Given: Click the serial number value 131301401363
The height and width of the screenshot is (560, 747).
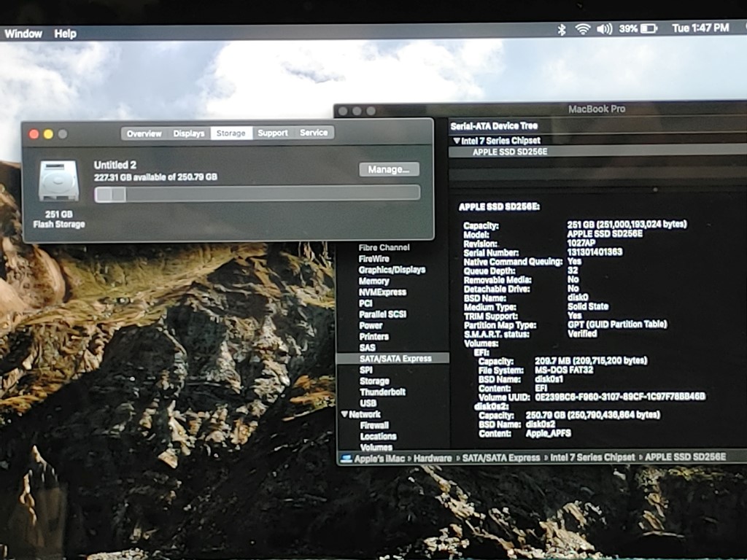Looking at the screenshot, I should [595, 252].
